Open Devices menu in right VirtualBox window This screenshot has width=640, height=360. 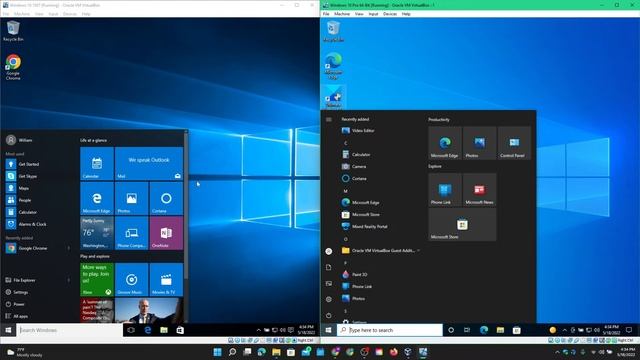pos(390,14)
